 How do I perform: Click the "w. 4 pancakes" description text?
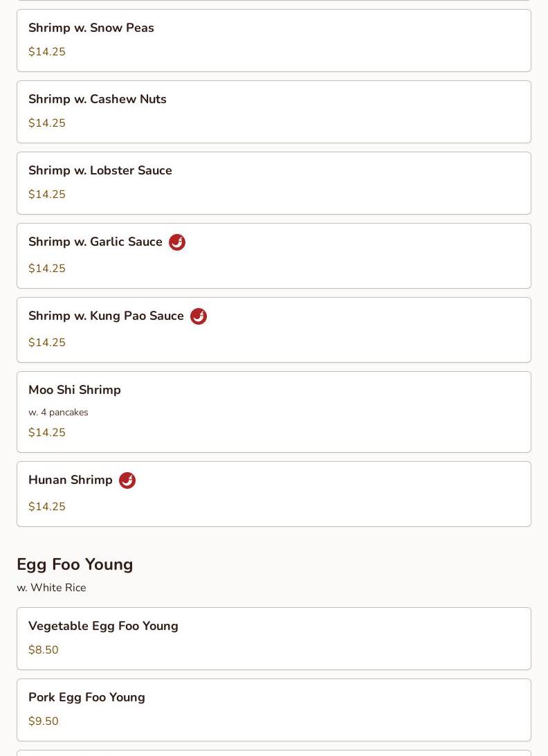pyautogui.click(x=58, y=412)
